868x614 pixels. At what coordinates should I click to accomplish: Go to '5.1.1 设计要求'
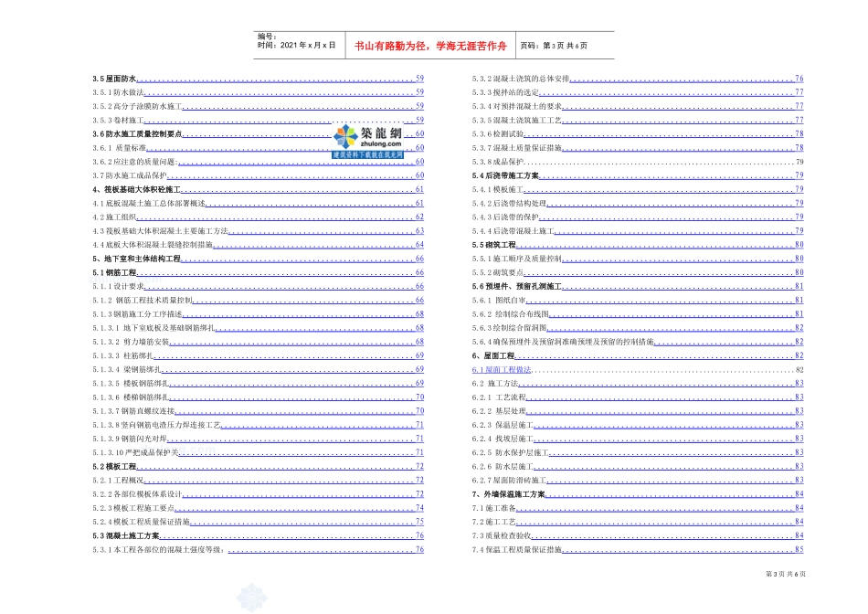pyautogui.click(x=258, y=286)
